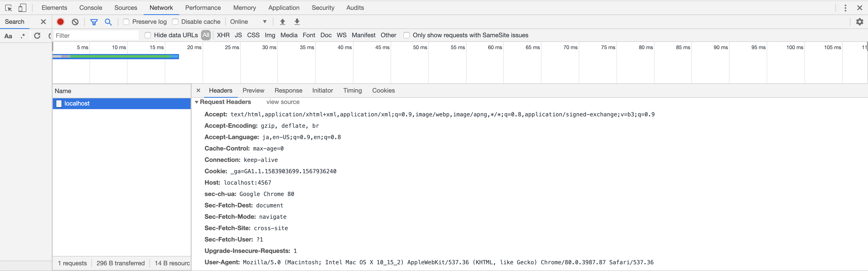Import HAR file with upload arrow
868x271 pixels.
point(282,22)
